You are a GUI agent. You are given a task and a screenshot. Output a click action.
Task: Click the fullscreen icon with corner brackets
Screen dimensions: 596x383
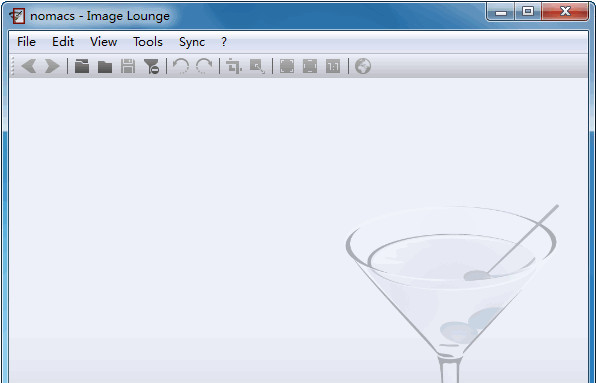(x=287, y=66)
